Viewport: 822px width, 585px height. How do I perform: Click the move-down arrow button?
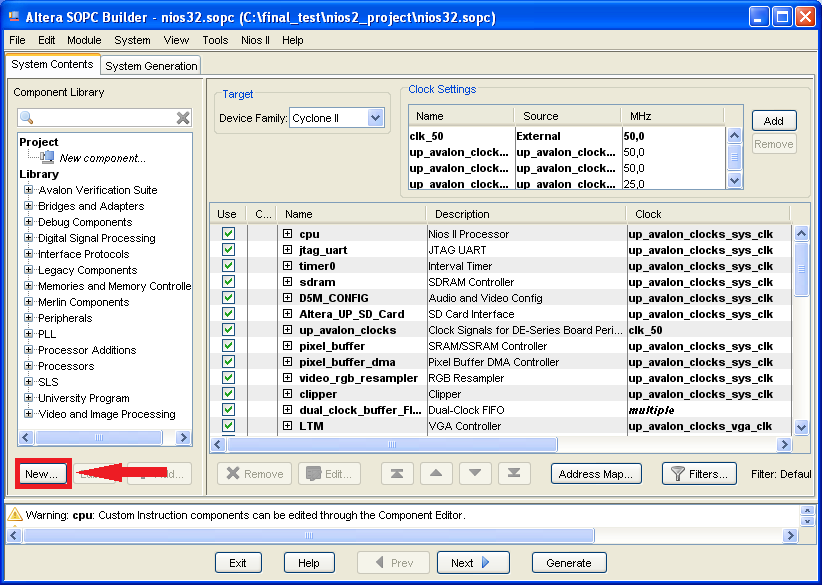475,474
